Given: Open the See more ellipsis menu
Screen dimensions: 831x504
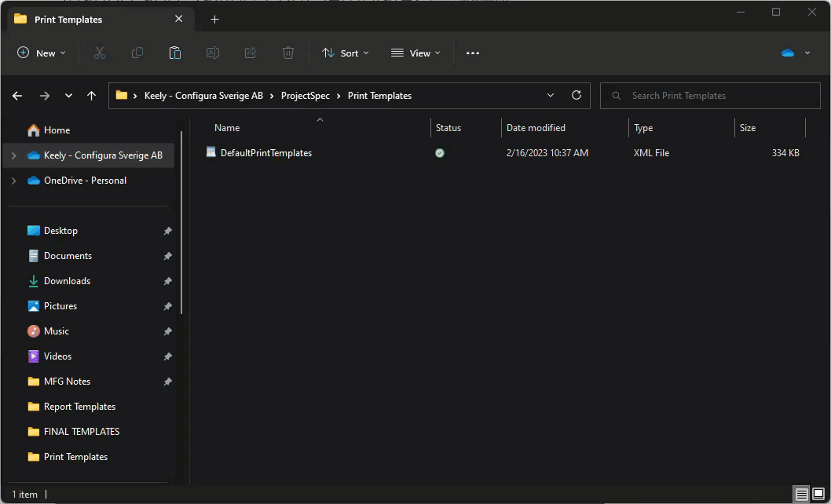Looking at the screenshot, I should 473,53.
